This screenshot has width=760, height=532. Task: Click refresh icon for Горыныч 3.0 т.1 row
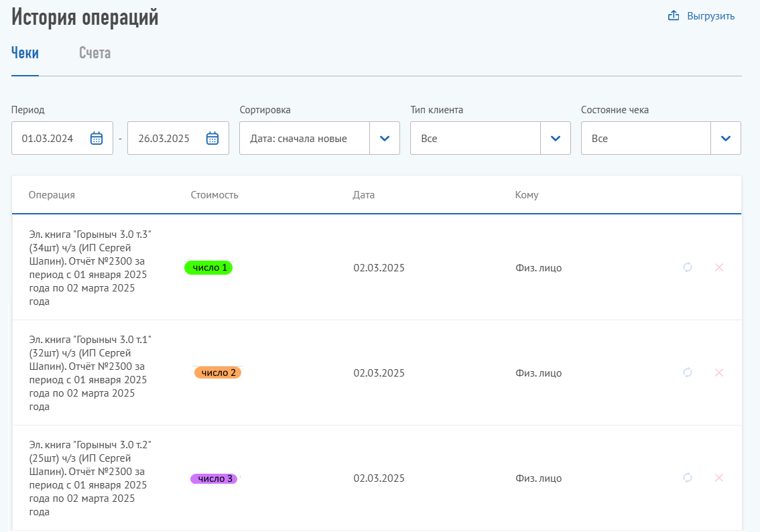pos(687,373)
